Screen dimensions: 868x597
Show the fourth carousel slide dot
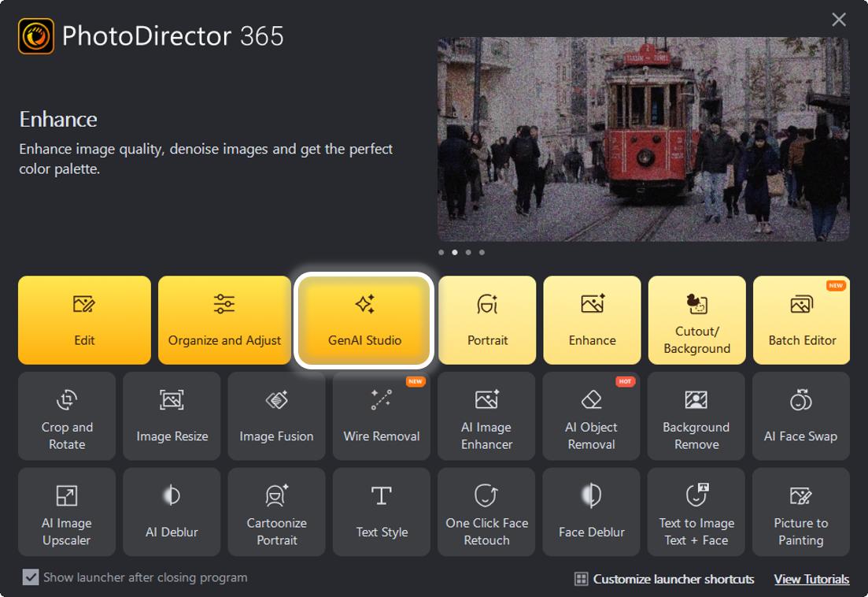(482, 252)
